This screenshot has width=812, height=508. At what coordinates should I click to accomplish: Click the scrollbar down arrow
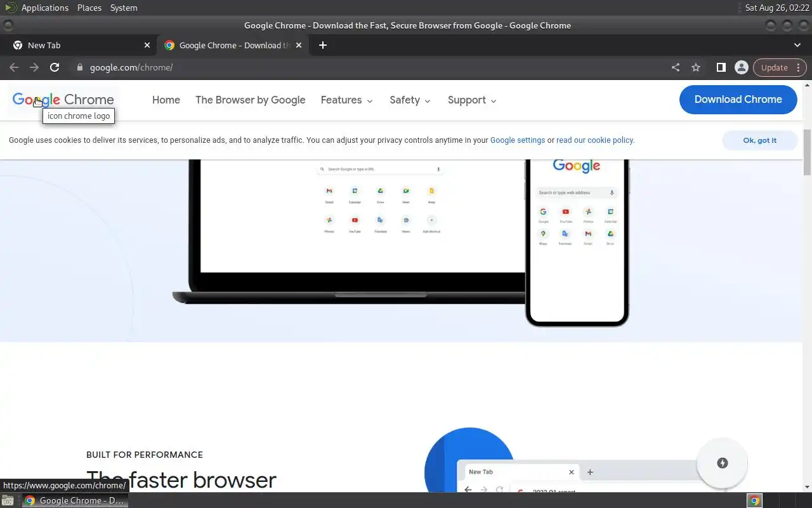[807, 487]
